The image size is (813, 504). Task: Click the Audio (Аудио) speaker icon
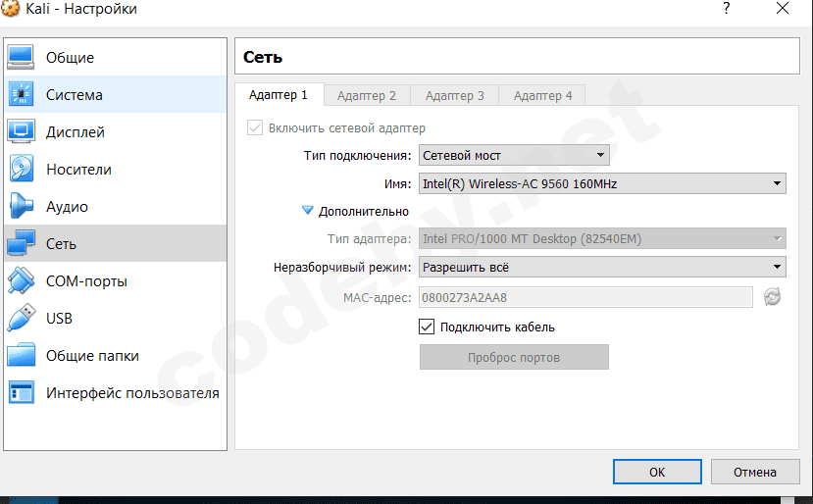tap(21, 206)
